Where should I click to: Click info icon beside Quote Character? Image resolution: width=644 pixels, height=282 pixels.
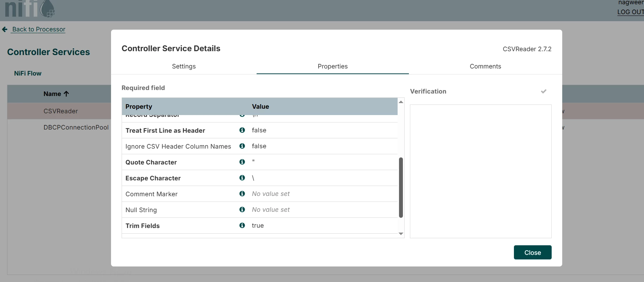242,162
